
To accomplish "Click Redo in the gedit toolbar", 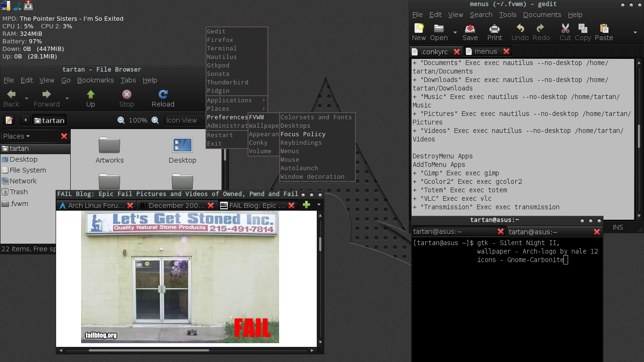I will pyautogui.click(x=541, y=33).
